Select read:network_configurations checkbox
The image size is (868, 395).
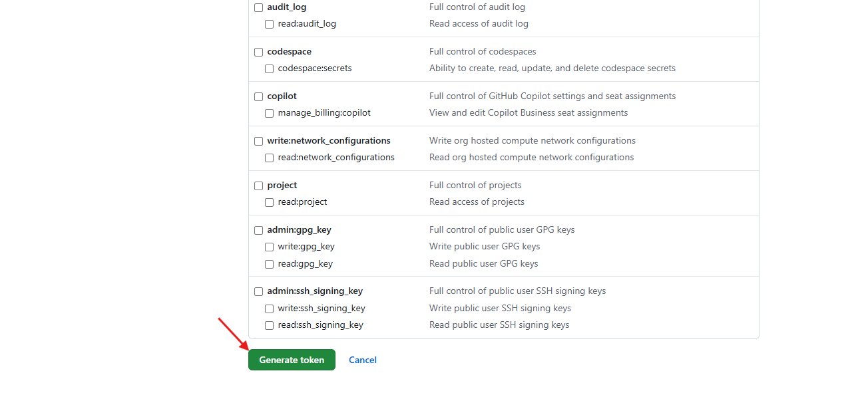click(270, 158)
